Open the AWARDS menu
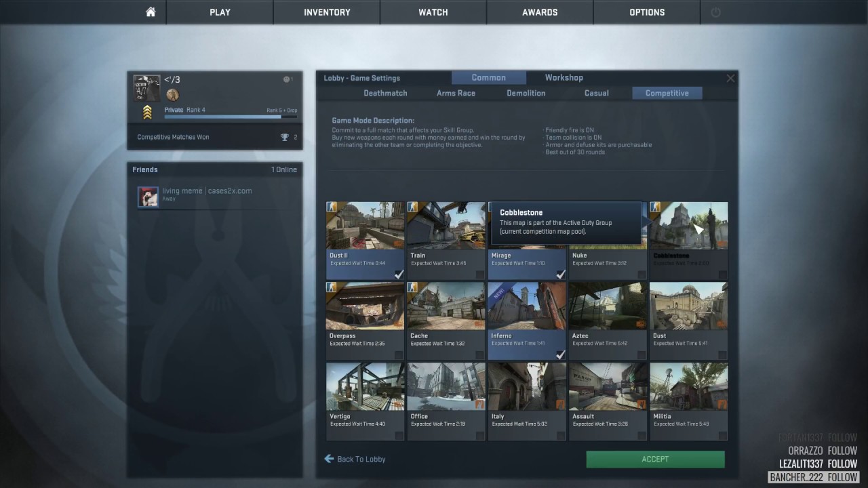Image resolution: width=868 pixels, height=488 pixels. click(x=540, y=12)
